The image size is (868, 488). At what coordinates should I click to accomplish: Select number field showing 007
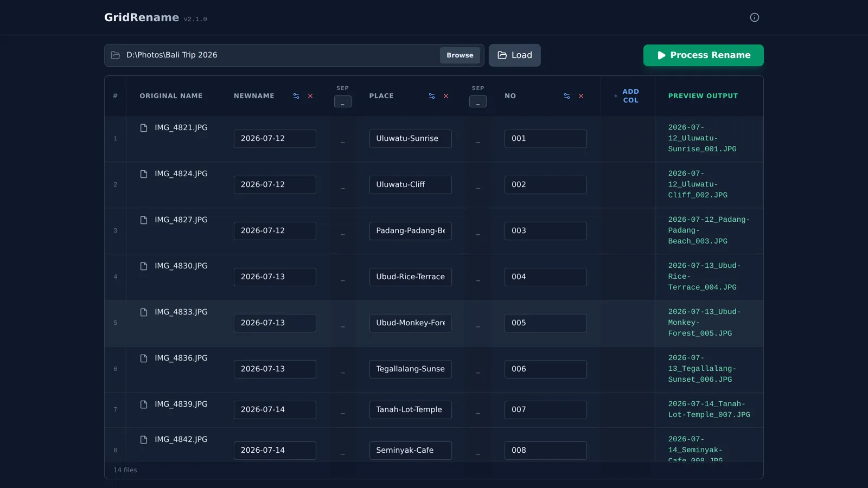pyautogui.click(x=546, y=410)
